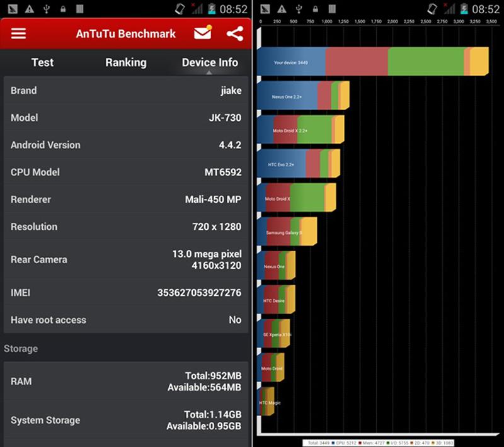
Task: Tap the signal strength icon on AnTuTu screen
Action: click(197, 9)
